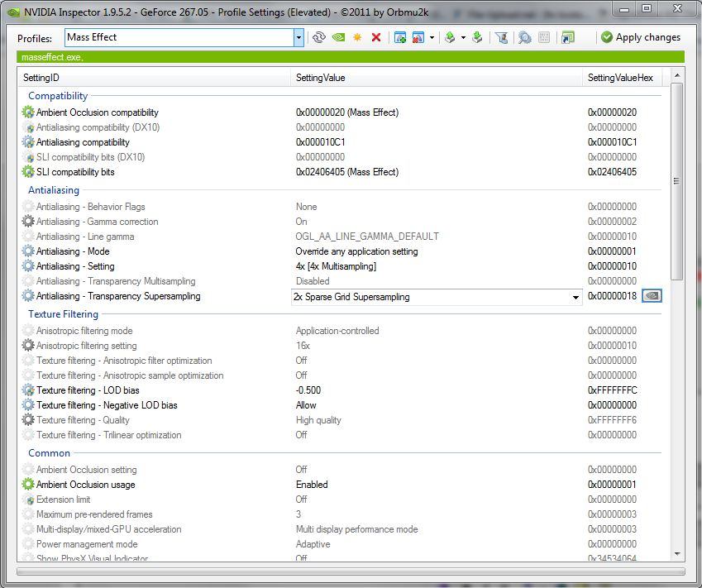Select the SLI compatibility bits (DX10) row
The height and width of the screenshot is (588, 702).
coord(341,157)
